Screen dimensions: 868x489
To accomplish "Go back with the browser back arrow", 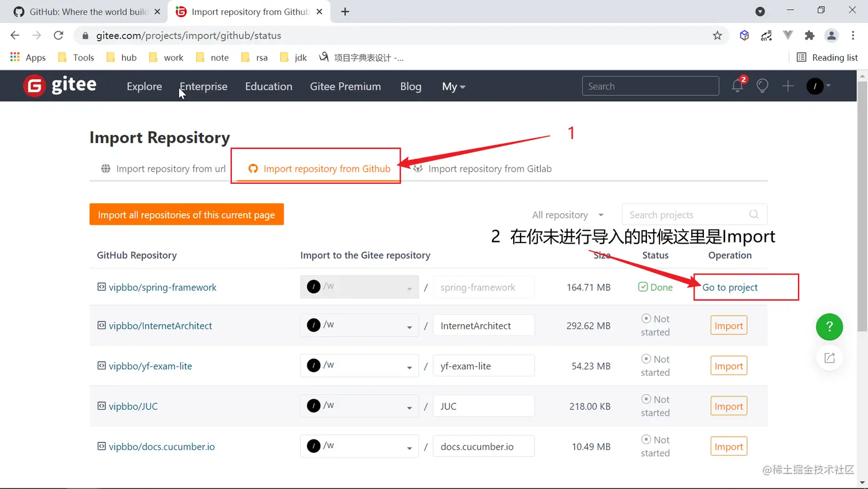I will pyautogui.click(x=15, y=36).
